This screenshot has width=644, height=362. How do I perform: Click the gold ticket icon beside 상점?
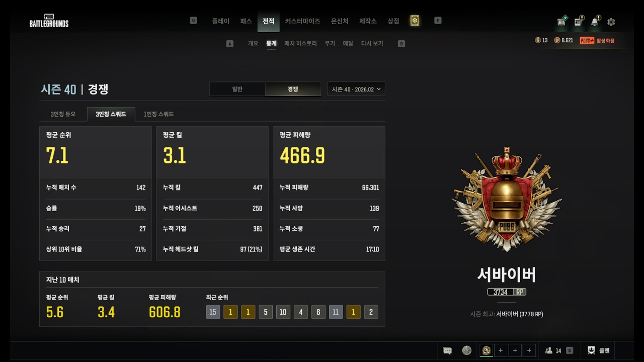tap(415, 21)
